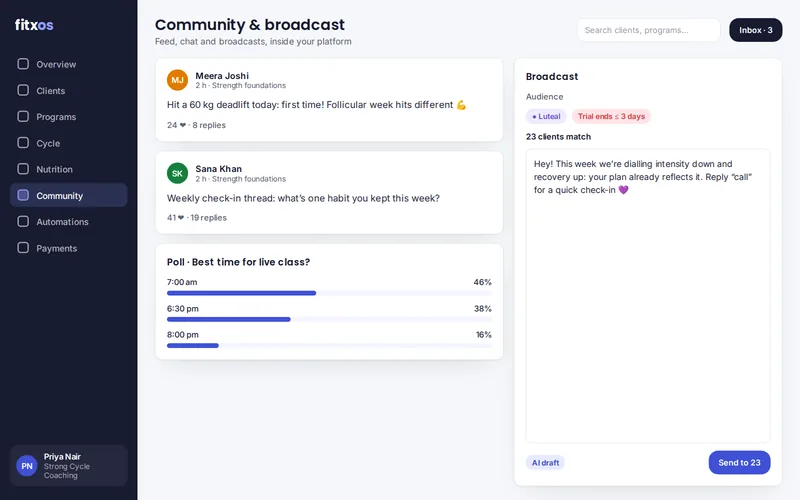
Task: Click the square icon beside Automations
Action: tap(23, 221)
